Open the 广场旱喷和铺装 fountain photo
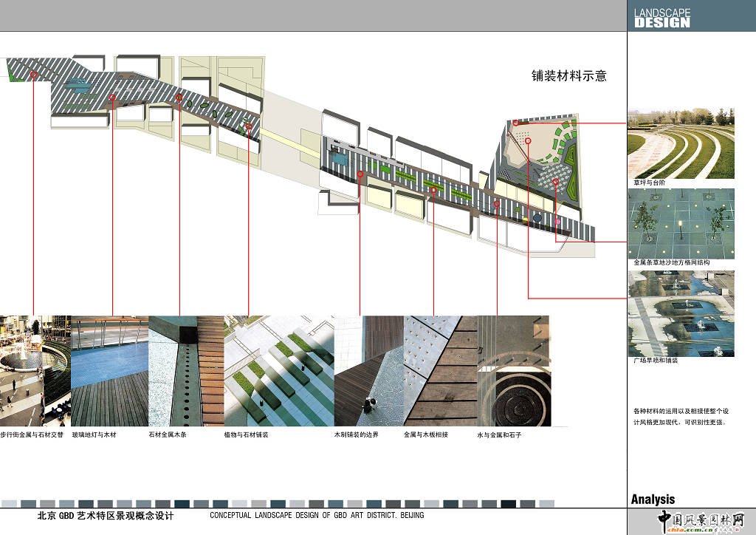Image resolution: width=756 pixels, height=535 pixels. [681, 314]
